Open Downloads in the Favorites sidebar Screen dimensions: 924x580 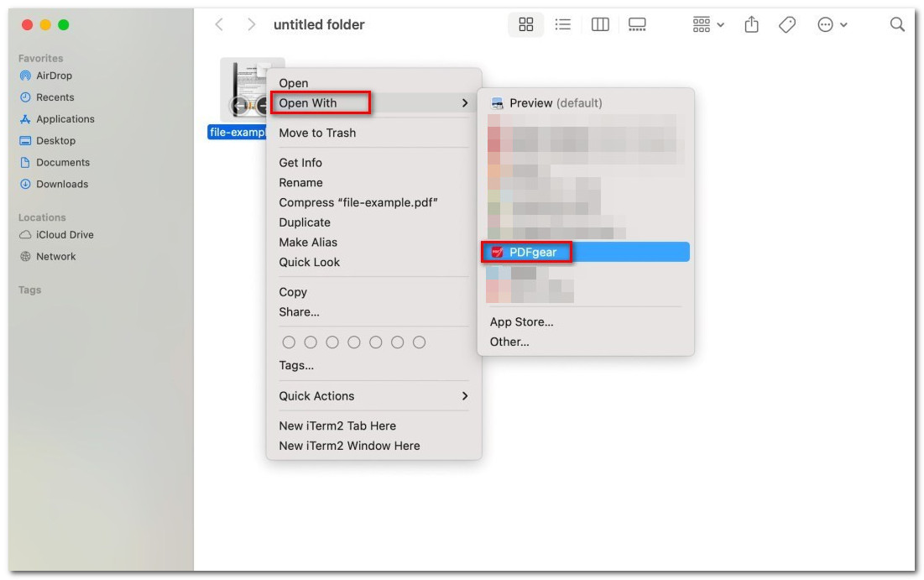pyautogui.click(x=61, y=184)
